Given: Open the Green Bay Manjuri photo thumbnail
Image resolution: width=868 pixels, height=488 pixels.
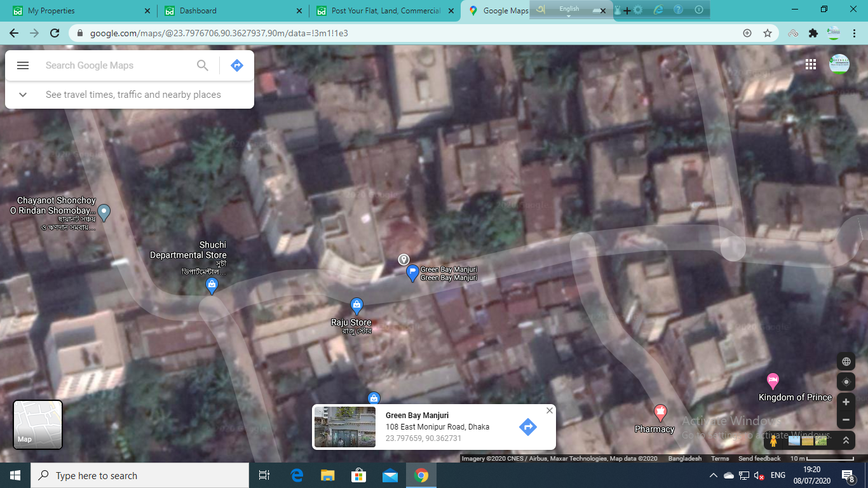Looking at the screenshot, I should [345, 427].
